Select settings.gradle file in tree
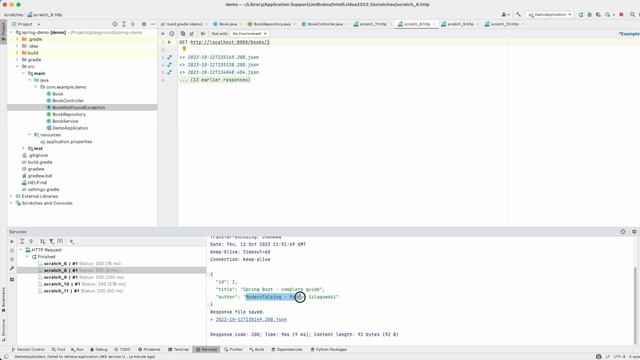The image size is (640, 360). [43, 189]
